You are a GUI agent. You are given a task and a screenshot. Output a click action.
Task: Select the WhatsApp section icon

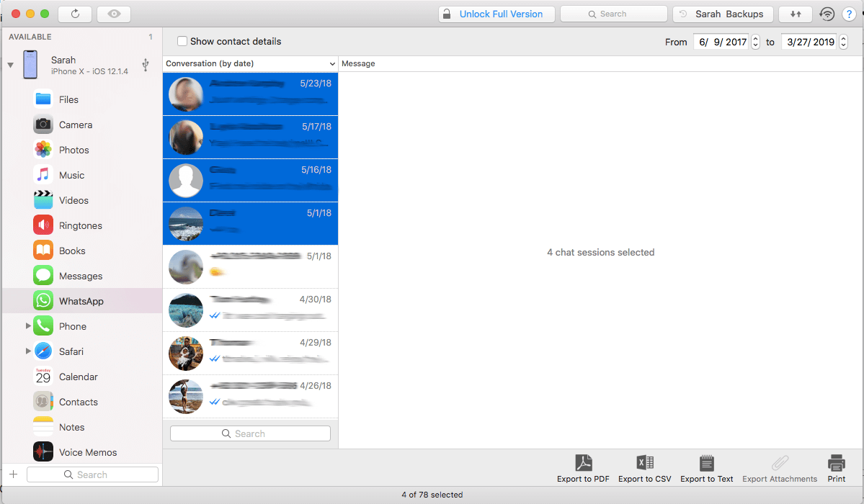coord(43,301)
